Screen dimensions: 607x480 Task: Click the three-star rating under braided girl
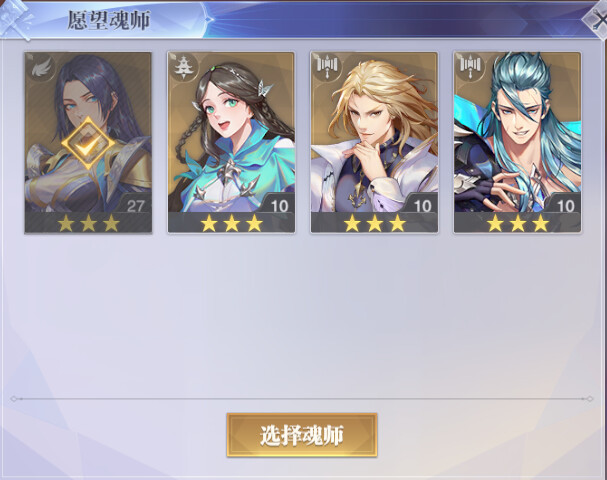pyautogui.click(x=231, y=223)
